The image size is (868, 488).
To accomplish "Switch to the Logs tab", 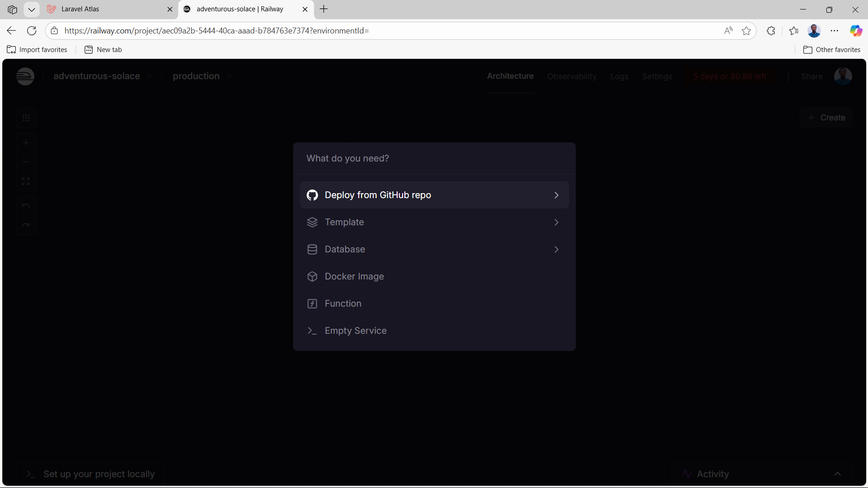I will (619, 76).
